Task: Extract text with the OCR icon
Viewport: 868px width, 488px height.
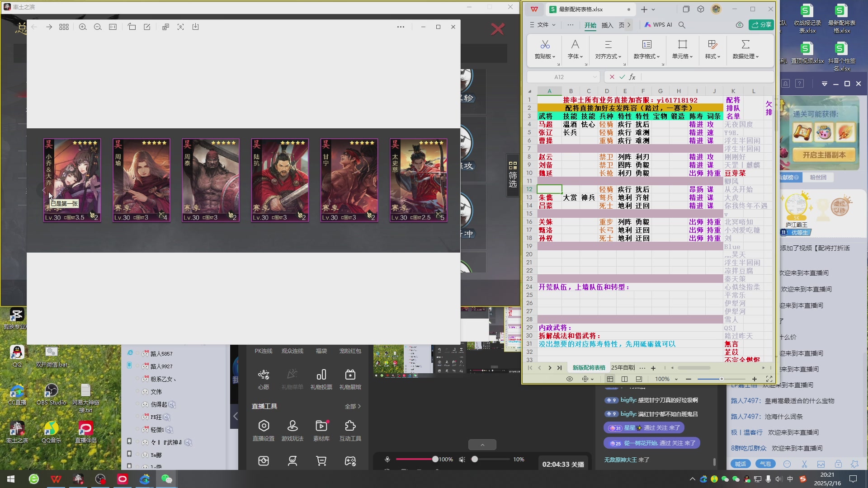Action: click(x=180, y=27)
